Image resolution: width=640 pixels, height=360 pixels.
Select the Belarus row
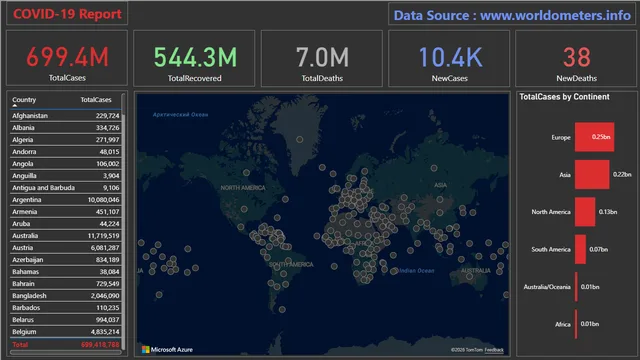click(66, 320)
